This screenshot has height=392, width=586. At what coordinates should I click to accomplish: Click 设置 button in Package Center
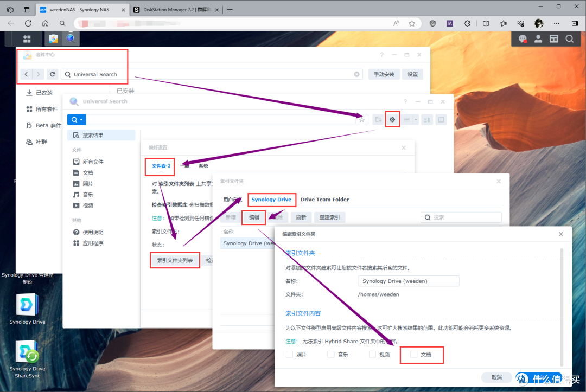(412, 74)
